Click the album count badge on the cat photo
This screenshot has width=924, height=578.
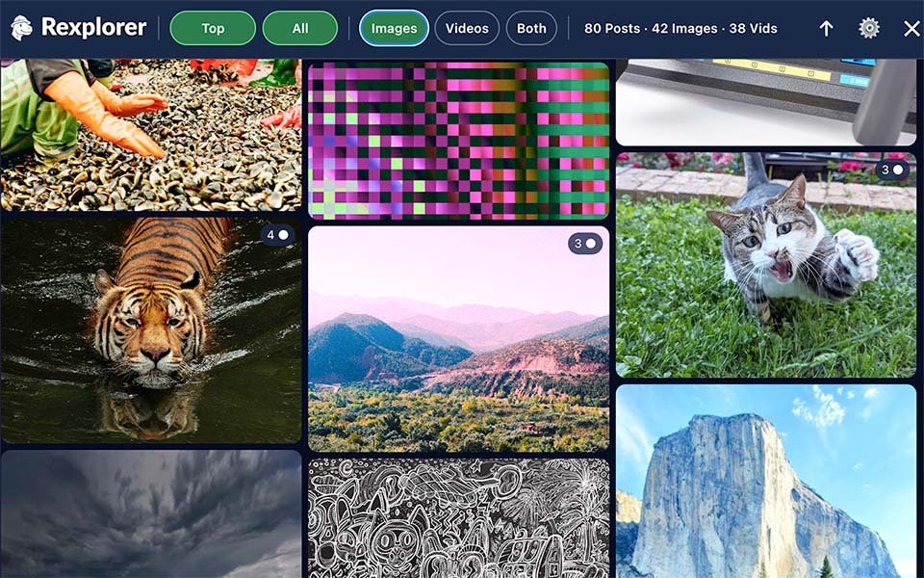pyautogui.click(x=890, y=169)
